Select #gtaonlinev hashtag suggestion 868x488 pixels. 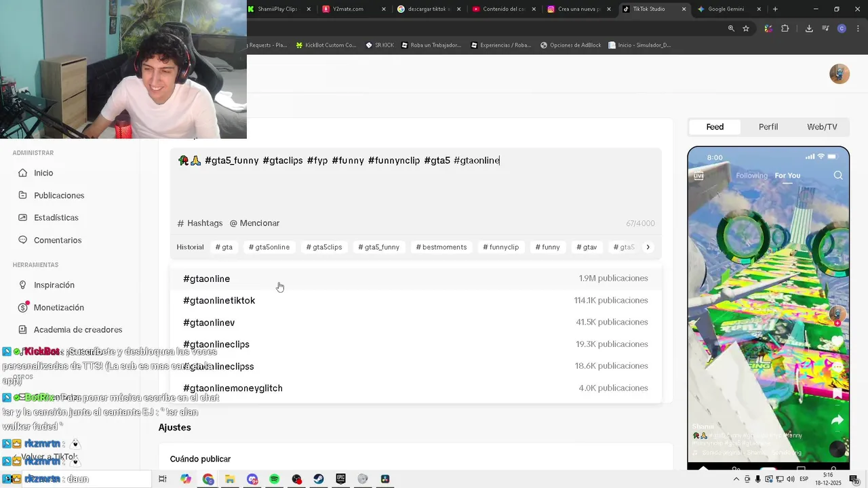coord(416,323)
